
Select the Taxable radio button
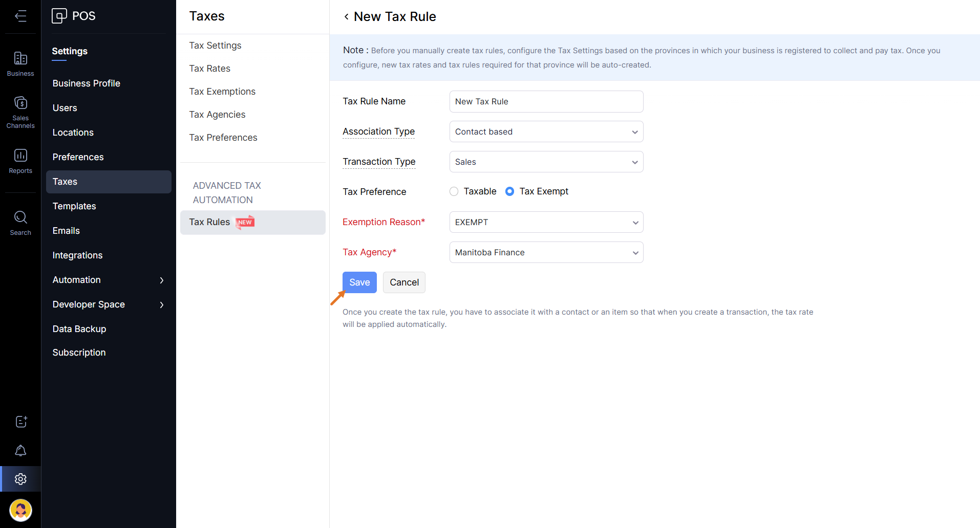454,191
